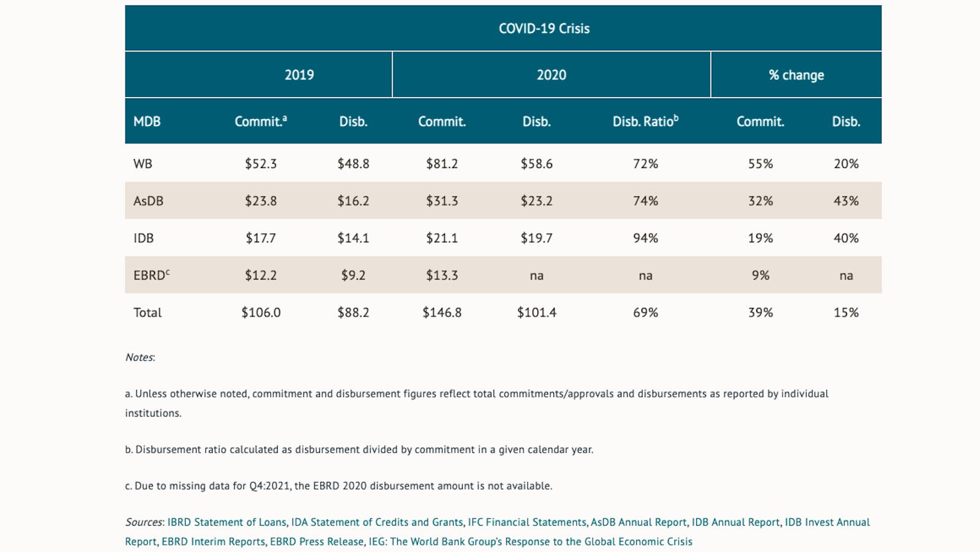Select the AsDB row label
Image resolution: width=980 pixels, height=552 pixels.
[x=148, y=201]
